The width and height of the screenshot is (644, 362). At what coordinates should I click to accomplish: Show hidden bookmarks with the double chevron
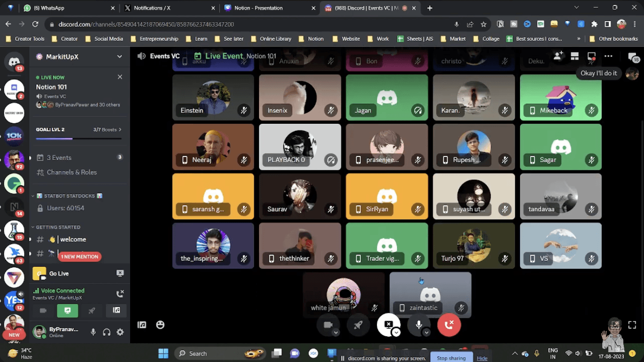(x=579, y=39)
